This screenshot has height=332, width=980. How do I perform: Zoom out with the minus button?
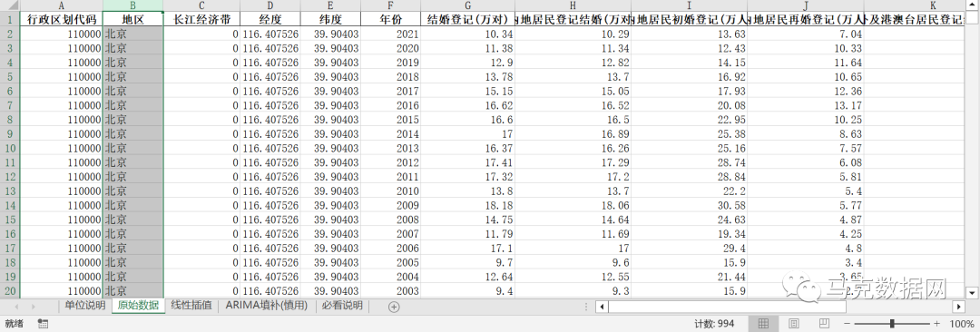tap(847, 323)
